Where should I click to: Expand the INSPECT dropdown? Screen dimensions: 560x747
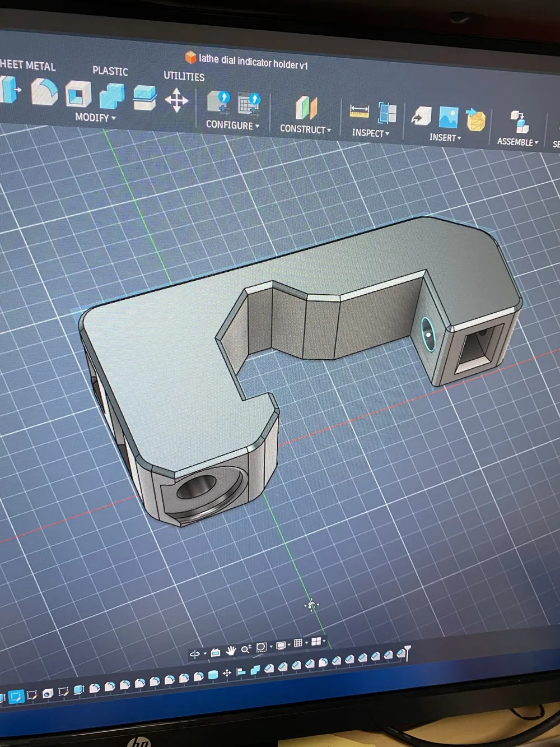(370, 133)
